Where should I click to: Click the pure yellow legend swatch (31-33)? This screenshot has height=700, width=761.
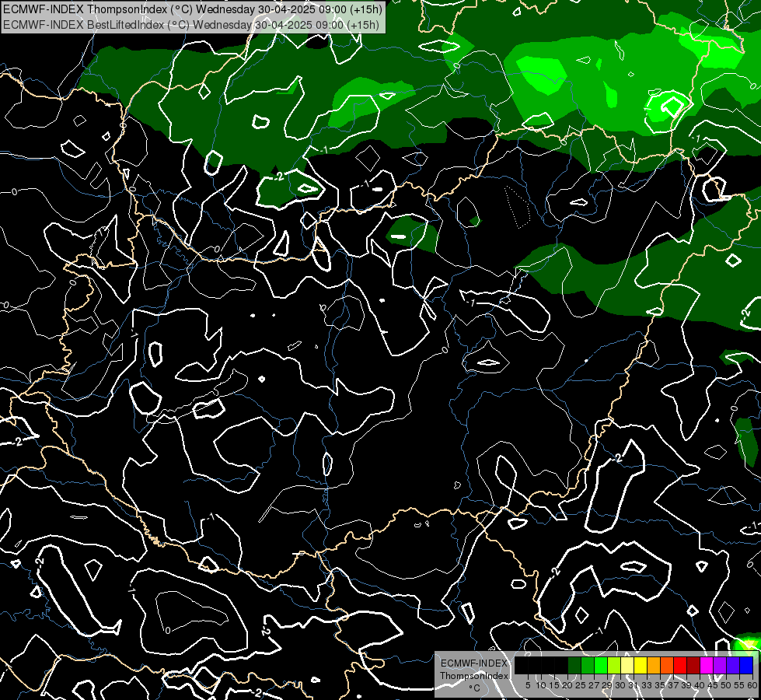641,666
